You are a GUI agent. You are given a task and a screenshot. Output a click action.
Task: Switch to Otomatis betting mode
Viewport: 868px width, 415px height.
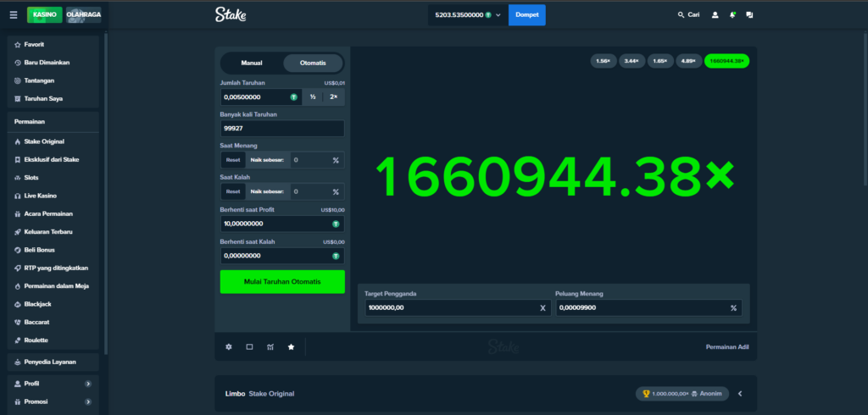[x=313, y=63]
